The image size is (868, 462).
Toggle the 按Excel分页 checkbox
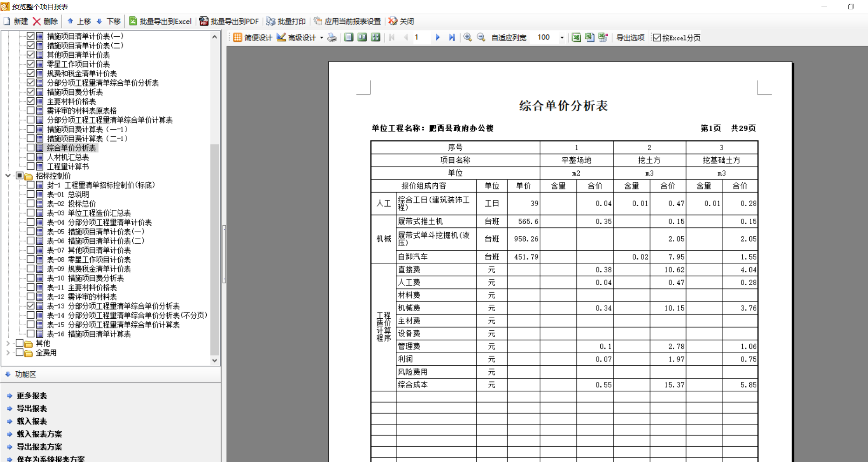click(657, 38)
